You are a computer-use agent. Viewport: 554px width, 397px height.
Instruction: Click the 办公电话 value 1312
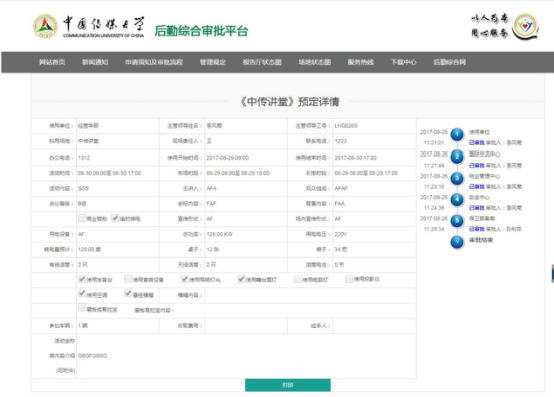[84, 158]
